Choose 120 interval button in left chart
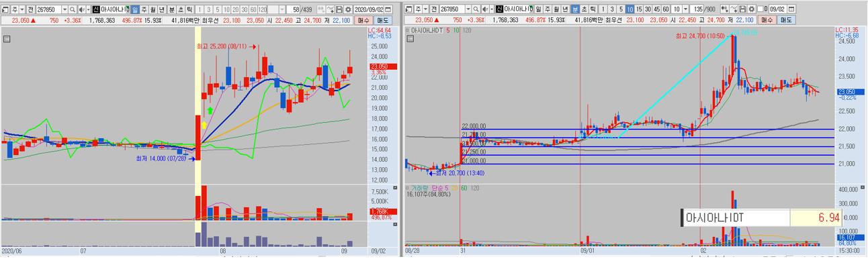This screenshot has width=868, height=259. 263,9
